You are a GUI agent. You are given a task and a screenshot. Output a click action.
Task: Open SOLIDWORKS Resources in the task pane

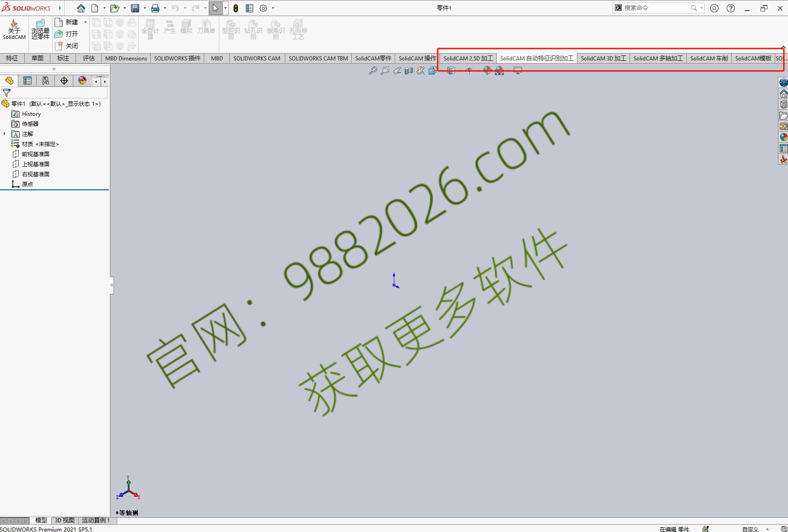[783, 94]
